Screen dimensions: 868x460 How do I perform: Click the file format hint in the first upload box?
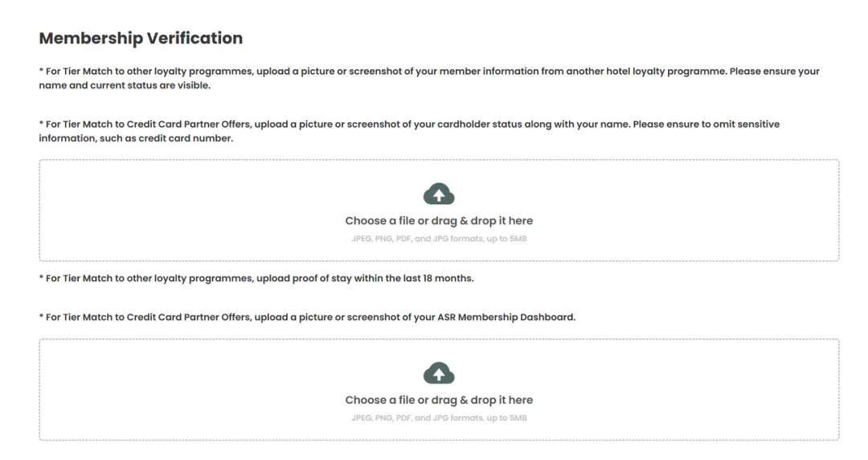[x=439, y=239]
